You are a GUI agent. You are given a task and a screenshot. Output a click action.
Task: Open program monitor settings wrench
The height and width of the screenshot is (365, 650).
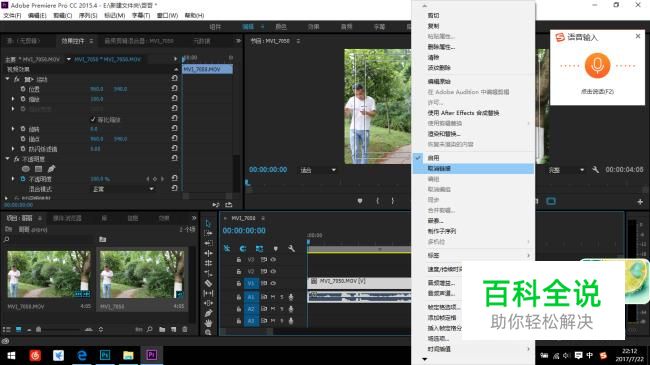click(596, 170)
